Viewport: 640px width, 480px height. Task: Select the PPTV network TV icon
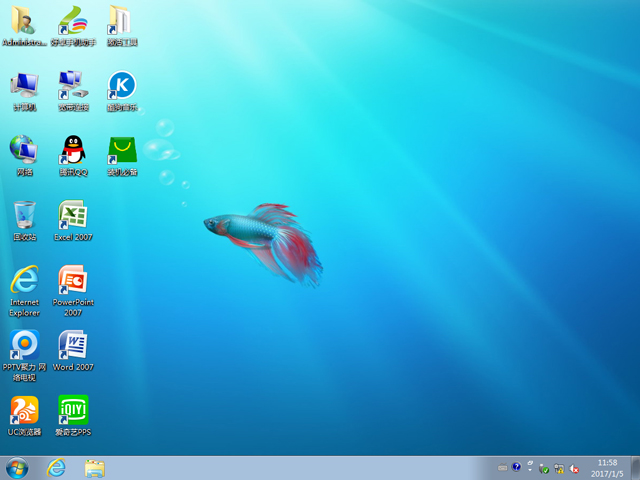point(24,346)
